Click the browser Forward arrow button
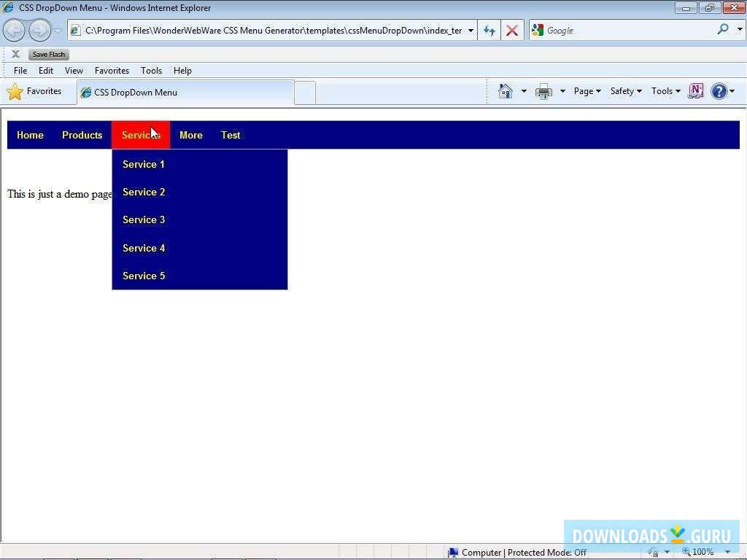This screenshot has height=560, width=747. tap(39, 31)
